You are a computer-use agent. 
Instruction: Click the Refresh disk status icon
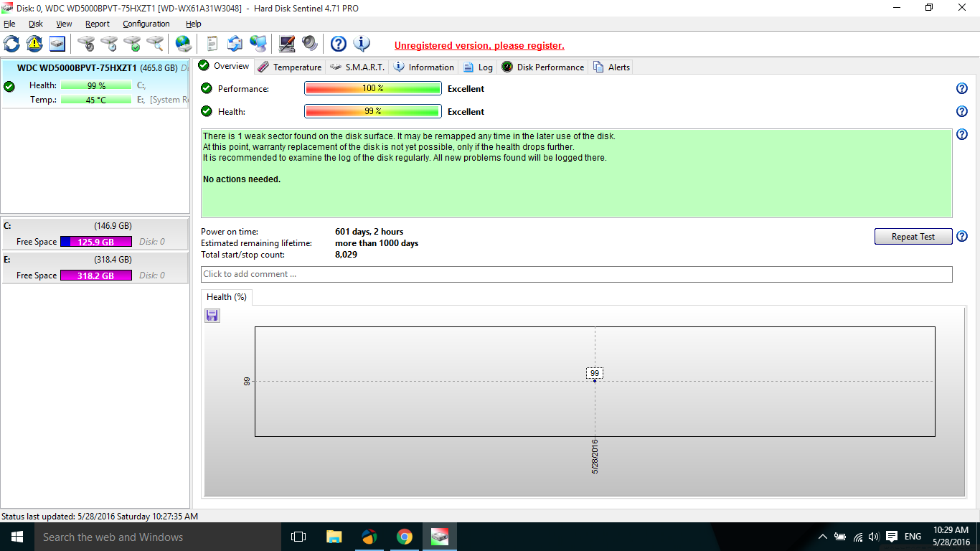pyautogui.click(x=11, y=44)
